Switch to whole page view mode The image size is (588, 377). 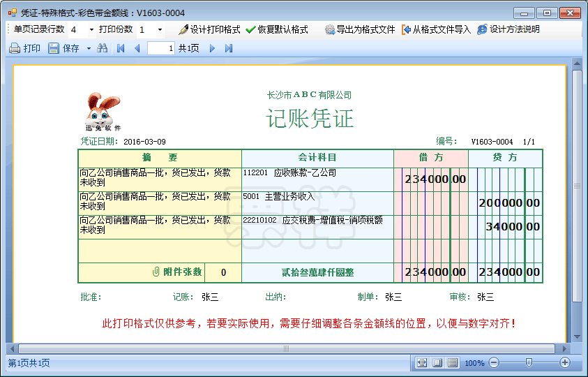click(437, 363)
